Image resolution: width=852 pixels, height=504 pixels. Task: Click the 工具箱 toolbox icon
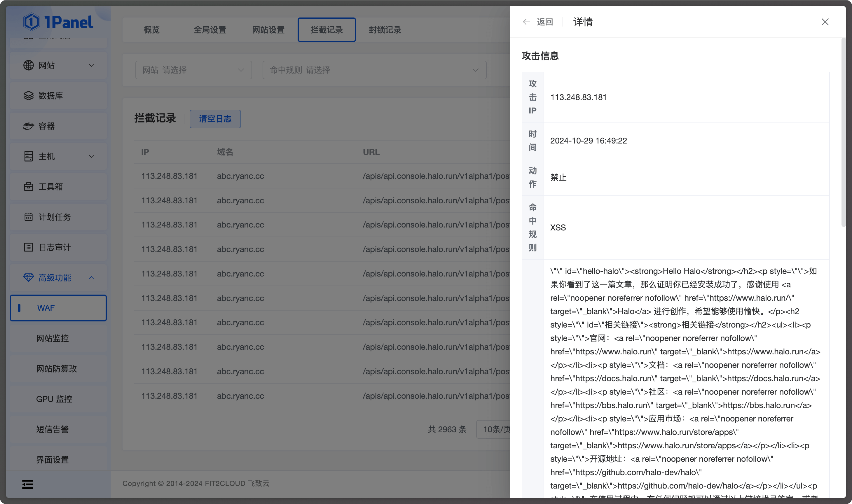[x=29, y=186]
